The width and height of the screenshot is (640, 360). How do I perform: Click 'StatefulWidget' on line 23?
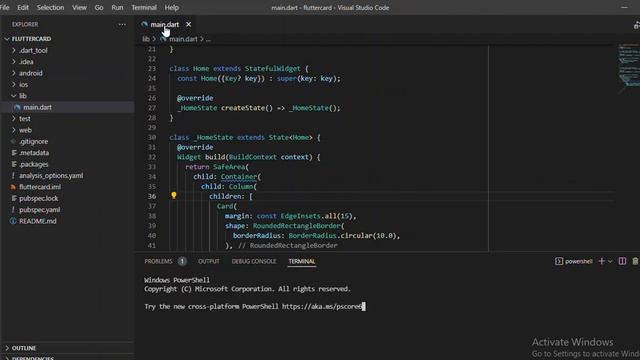click(273, 69)
